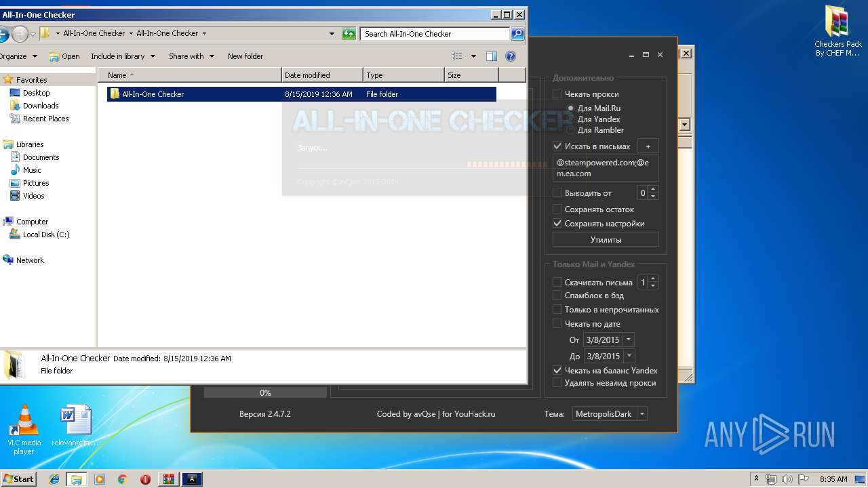Screen dimensions: 868x488
Task: Click the Open toolbar button
Action: (64, 56)
